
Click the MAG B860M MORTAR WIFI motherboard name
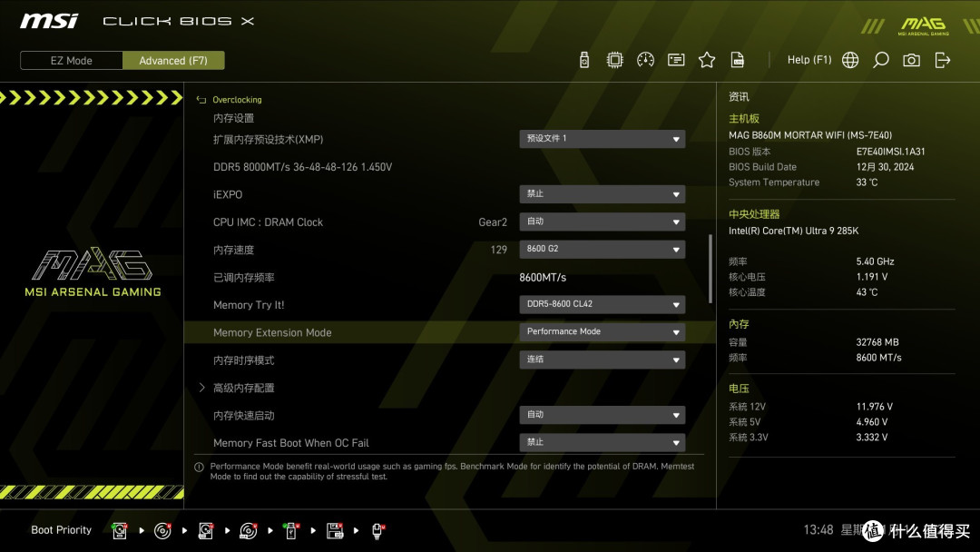click(810, 135)
